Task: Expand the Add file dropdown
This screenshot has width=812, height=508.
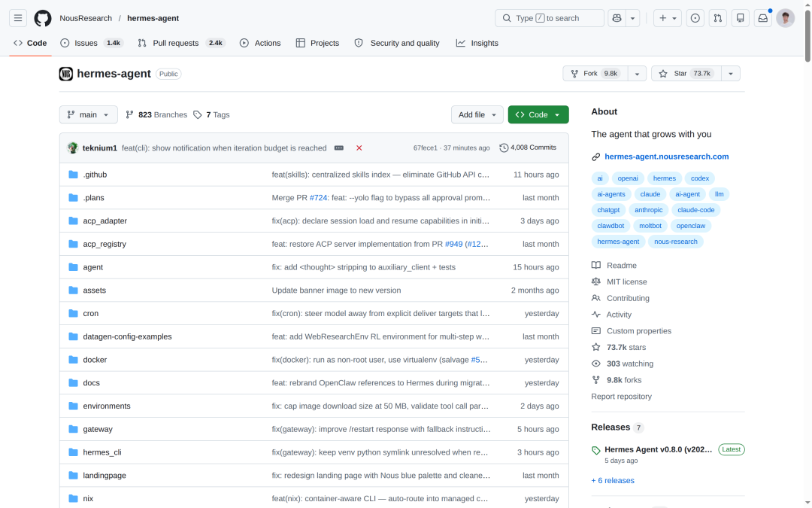Action: click(x=477, y=114)
